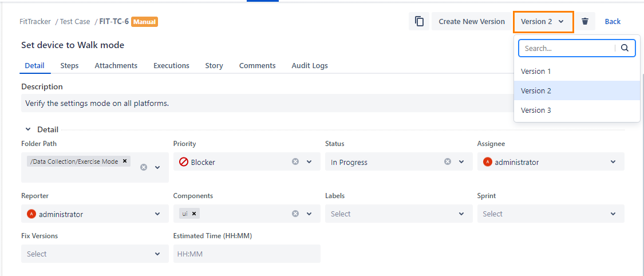
Task: Click the clone test case copy icon
Action: 419,21
